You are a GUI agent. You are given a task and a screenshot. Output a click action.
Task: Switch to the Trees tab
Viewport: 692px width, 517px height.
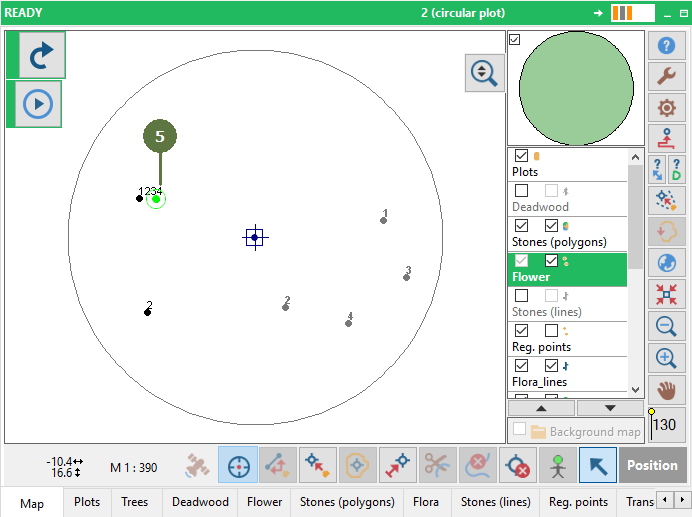pyautogui.click(x=135, y=502)
